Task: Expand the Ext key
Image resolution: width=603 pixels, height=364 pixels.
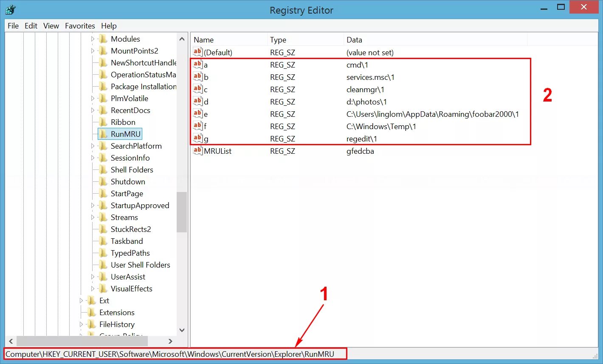Action: pyautogui.click(x=81, y=301)
